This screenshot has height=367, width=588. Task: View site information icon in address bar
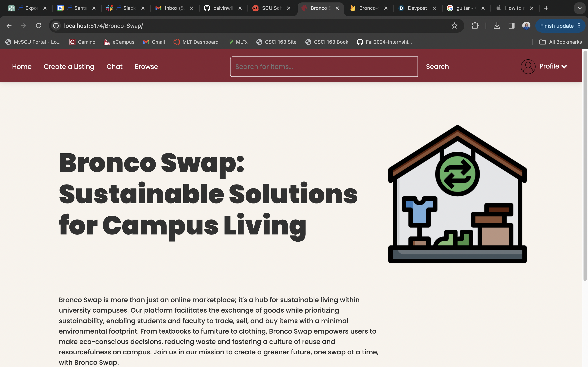click(56, 26)
